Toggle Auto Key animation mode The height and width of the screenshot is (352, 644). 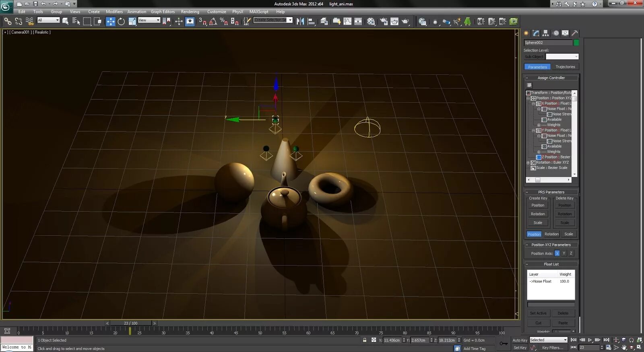(x=520, y=340)
